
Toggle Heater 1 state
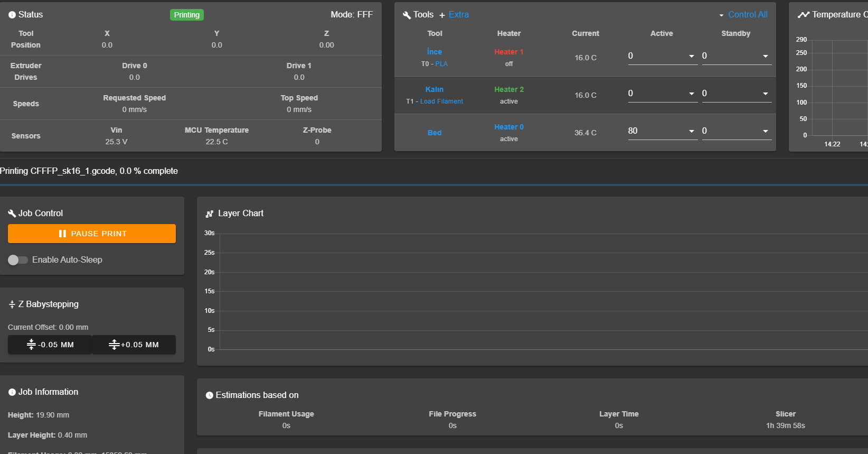coord(509,52)
